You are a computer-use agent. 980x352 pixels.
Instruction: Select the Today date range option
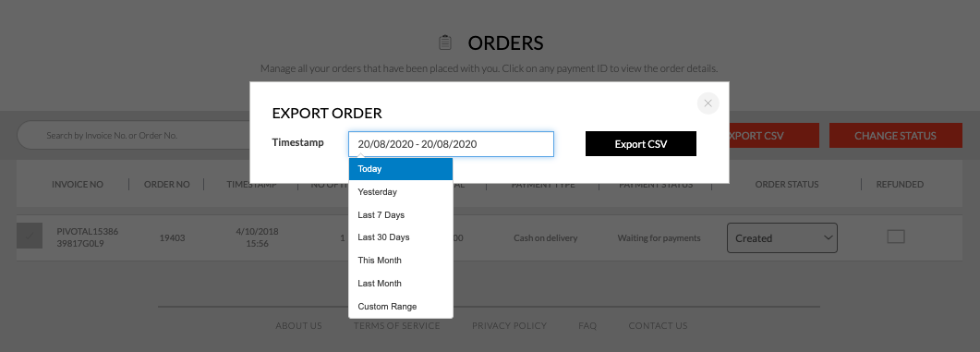[401, 169]
